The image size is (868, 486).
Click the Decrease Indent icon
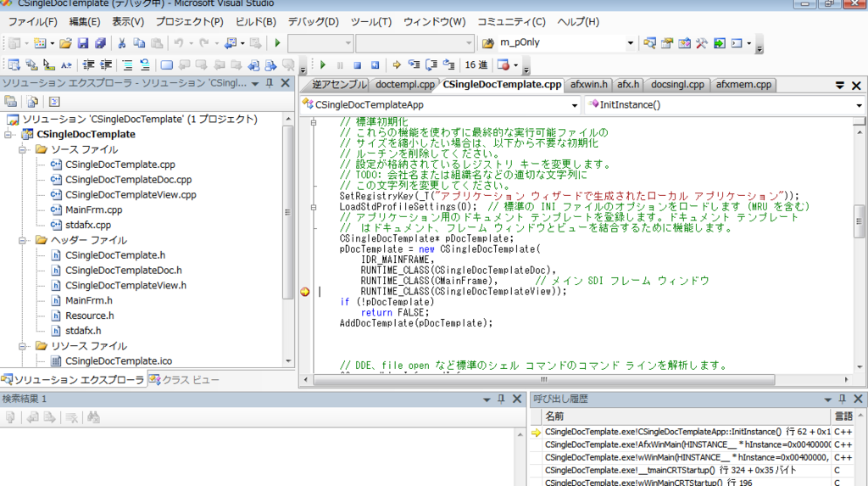point(88,64)
